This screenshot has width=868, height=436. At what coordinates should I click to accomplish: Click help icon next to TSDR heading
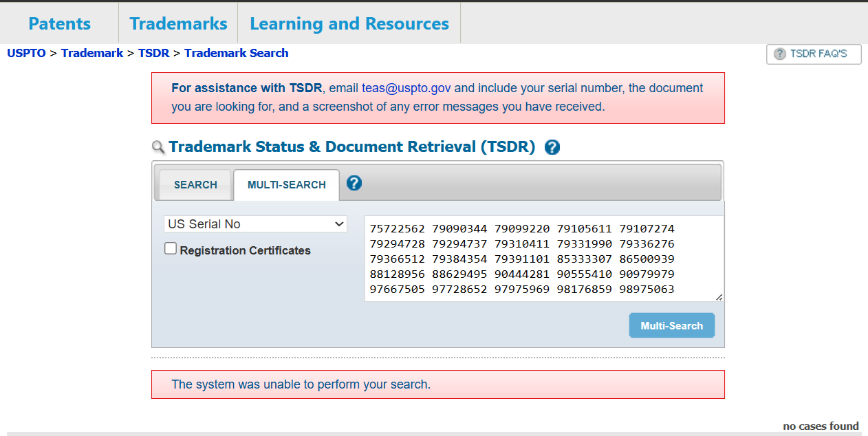point(552,147)
